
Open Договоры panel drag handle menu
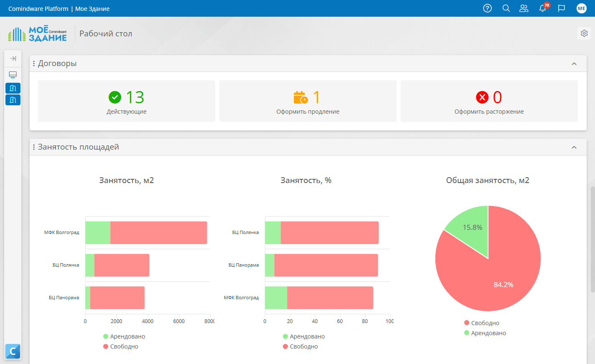pos(34,64)
